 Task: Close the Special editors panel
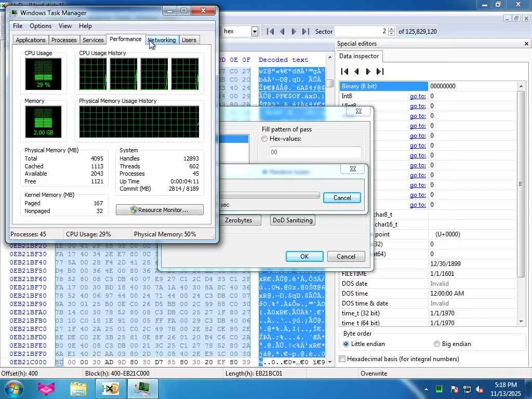(526, 44)
